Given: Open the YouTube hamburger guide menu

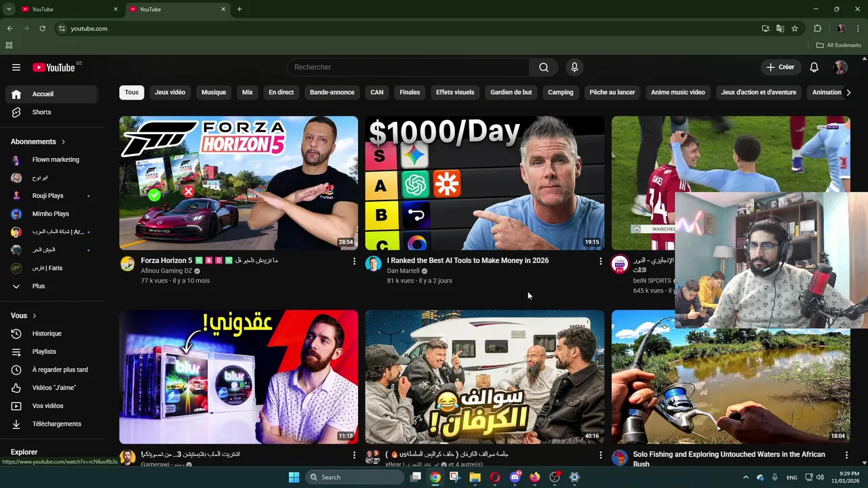Looking at the screenshot, I should click(16, 67).
